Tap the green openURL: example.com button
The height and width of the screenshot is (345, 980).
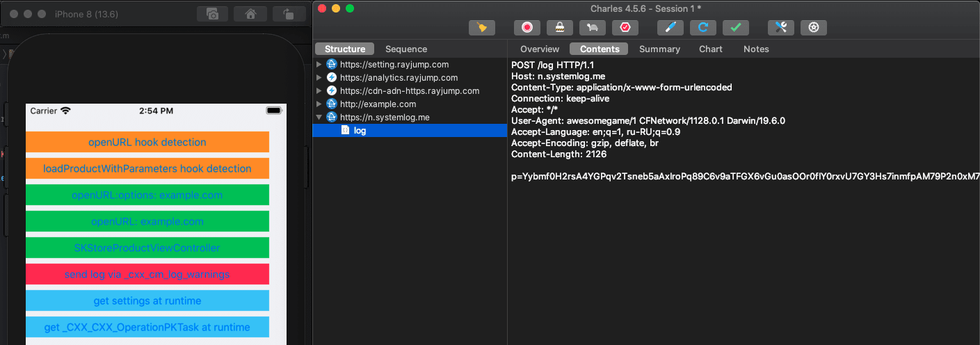click(147, 221)
